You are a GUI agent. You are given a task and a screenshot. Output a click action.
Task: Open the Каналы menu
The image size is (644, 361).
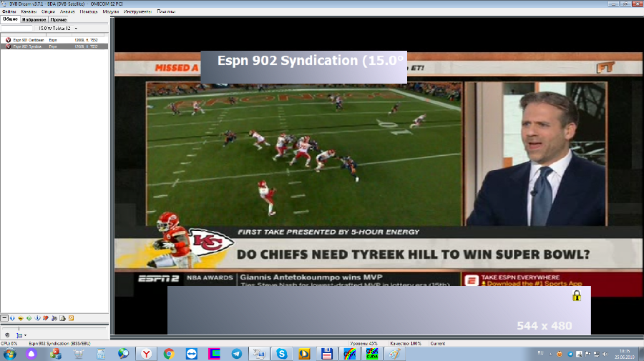point(29,12)
